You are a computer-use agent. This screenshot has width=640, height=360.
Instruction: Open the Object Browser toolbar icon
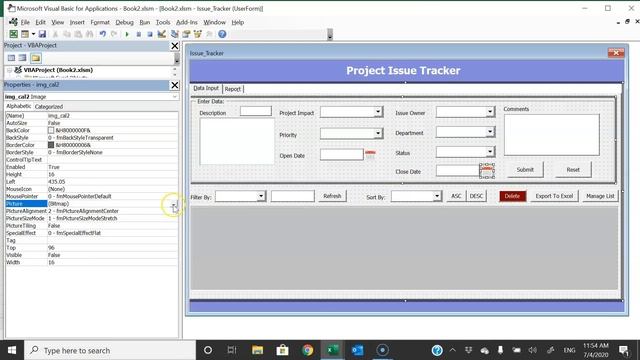click(198, 34)
